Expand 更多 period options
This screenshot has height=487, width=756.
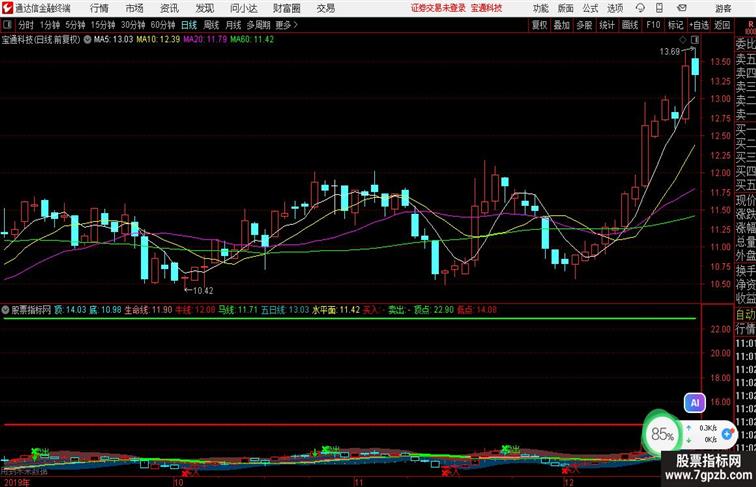286,25
